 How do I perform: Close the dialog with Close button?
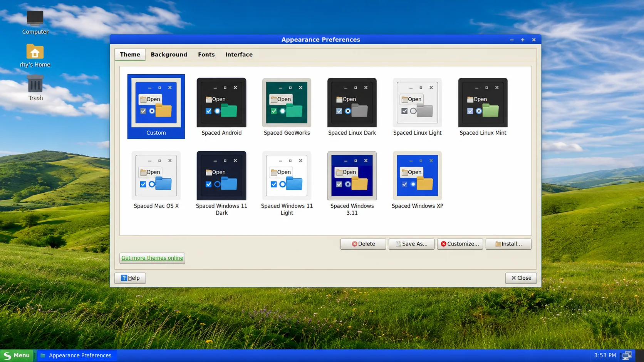click(521, 278)
